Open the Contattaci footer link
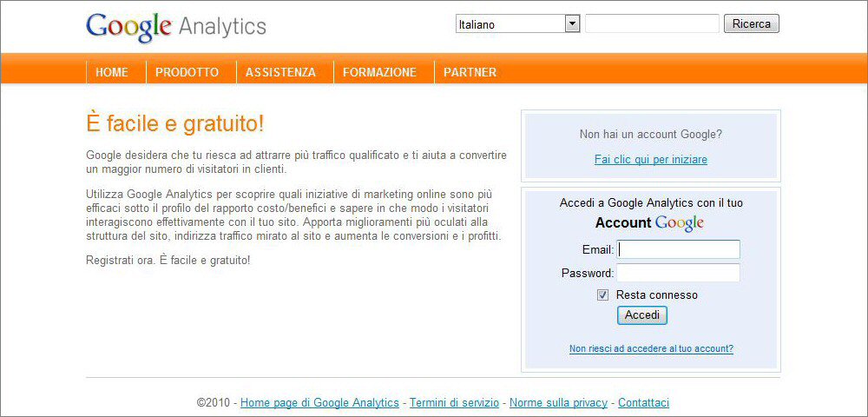 pyautogui.click(x=643, y=403)
